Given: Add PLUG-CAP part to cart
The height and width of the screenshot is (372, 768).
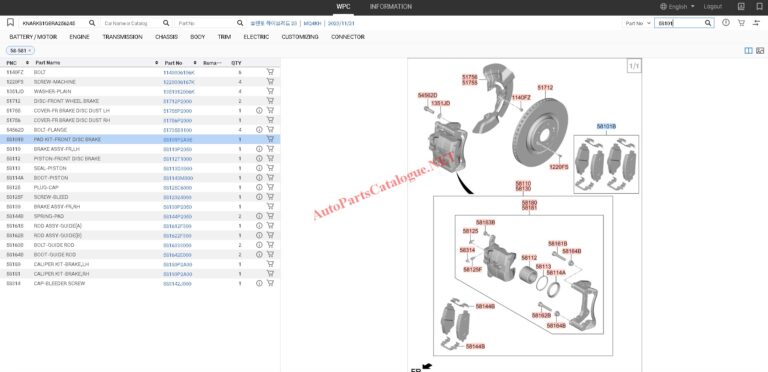Looking at the screenshot, I should [270, 187].
